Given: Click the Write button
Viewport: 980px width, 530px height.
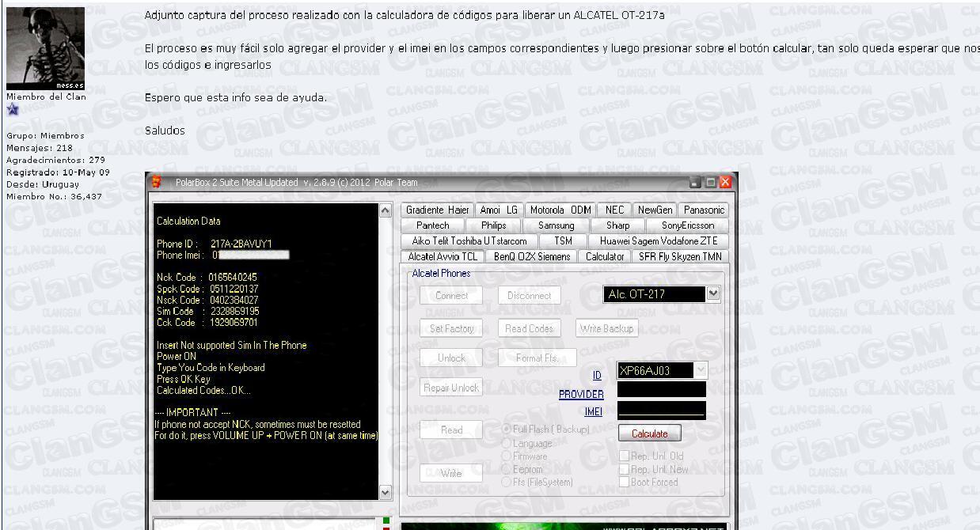Looking at the screenshot, I should pos(451,473).
